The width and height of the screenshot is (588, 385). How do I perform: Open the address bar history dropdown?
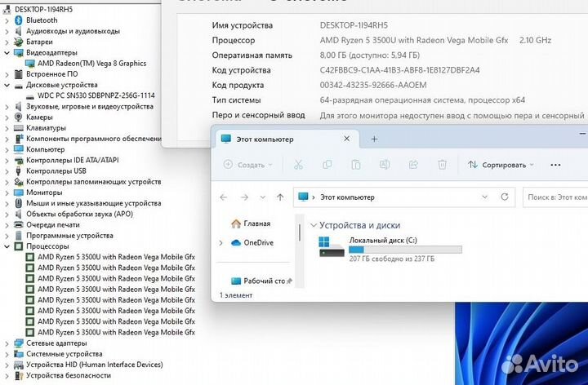click(x=484, y=197)
